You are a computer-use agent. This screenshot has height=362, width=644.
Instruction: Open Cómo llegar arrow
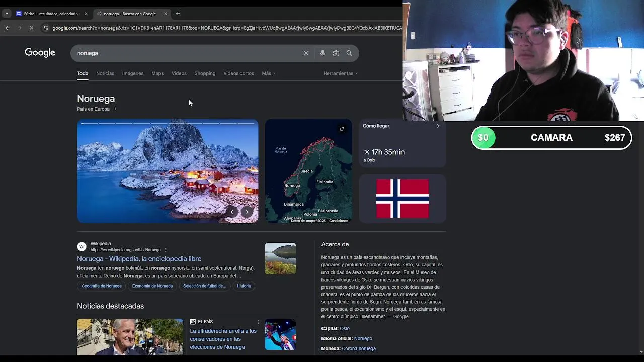(438, 126)
